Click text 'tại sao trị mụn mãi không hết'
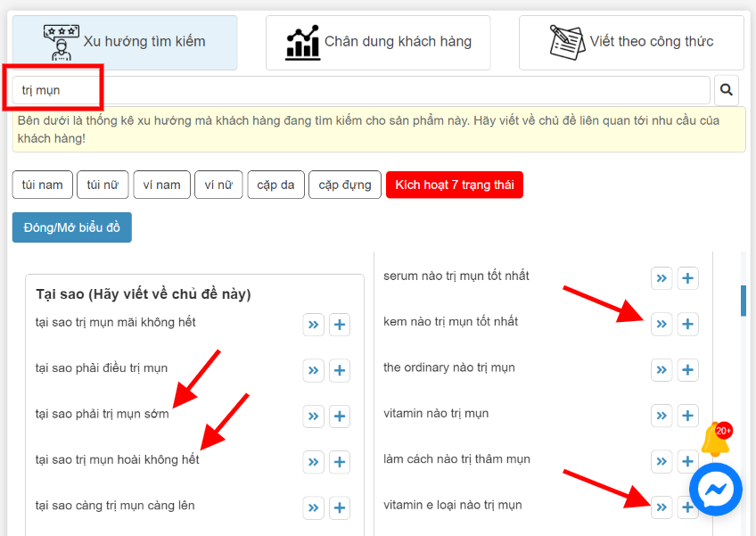This screenshot has width=756, height=536. (115, 322)
